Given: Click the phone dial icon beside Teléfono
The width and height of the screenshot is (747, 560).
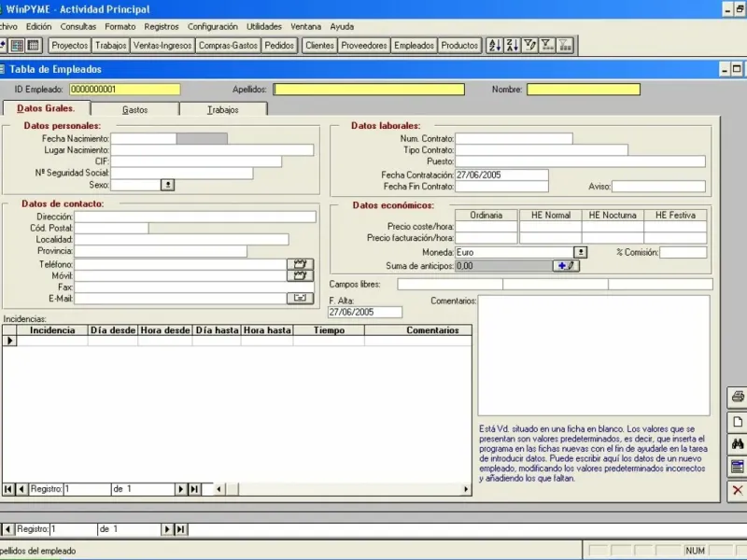Looking at the screenshot, I should pos(300,264).
